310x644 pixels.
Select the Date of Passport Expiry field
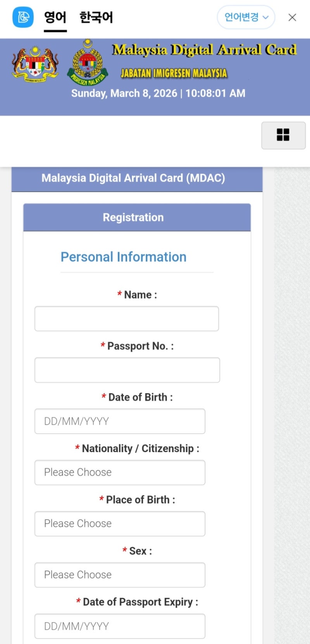[x=120, y=626]
